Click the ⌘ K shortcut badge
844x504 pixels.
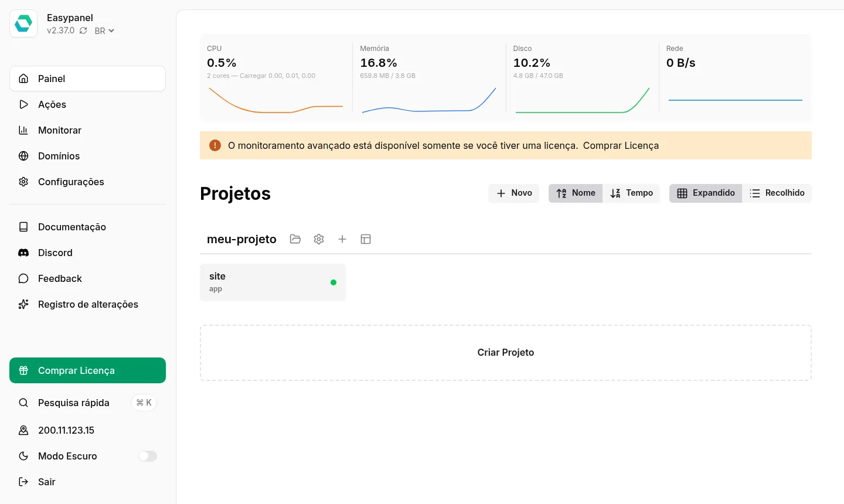click(x=144, y=403)
